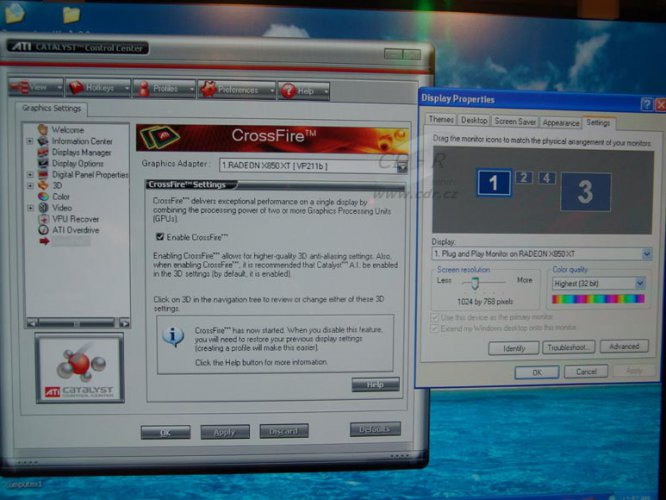Switch to the Screen Saver tab
This screenshot has width=666, height=500.
(x=515, y=121)
